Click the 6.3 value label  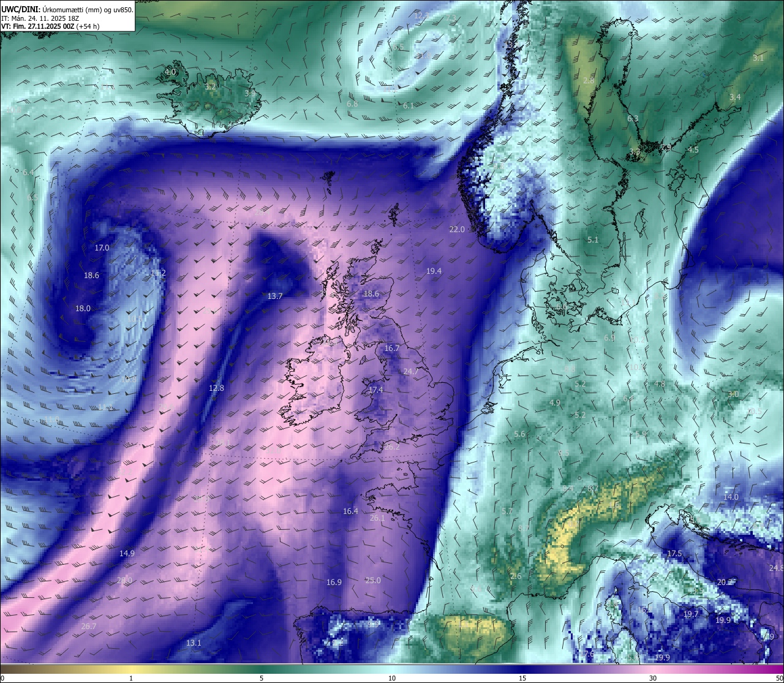pos(633,118)
